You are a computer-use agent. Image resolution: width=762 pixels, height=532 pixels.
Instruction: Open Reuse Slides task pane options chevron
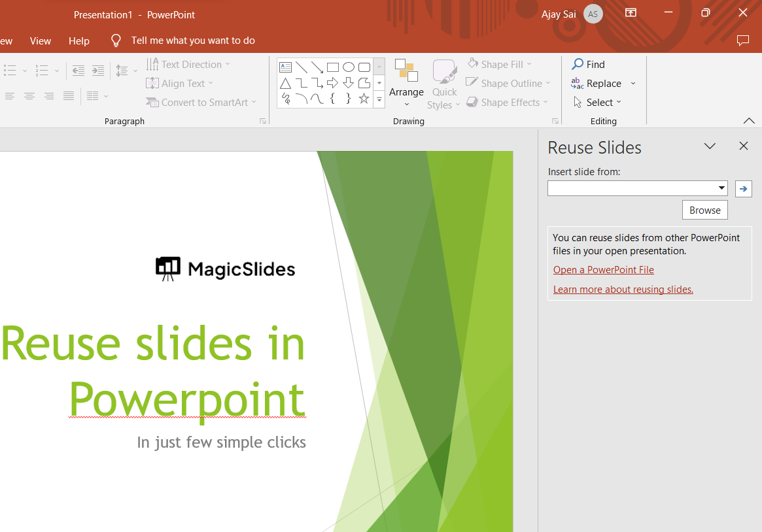(x=710, y=146)
